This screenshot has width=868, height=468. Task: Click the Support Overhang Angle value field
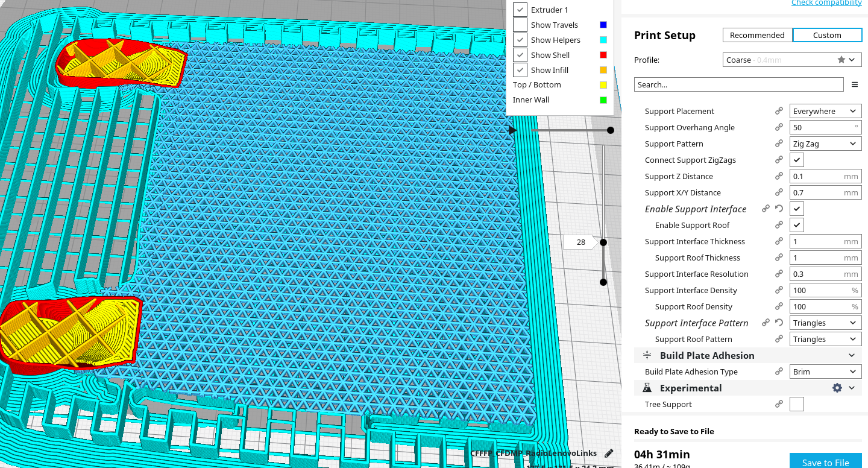825,127
